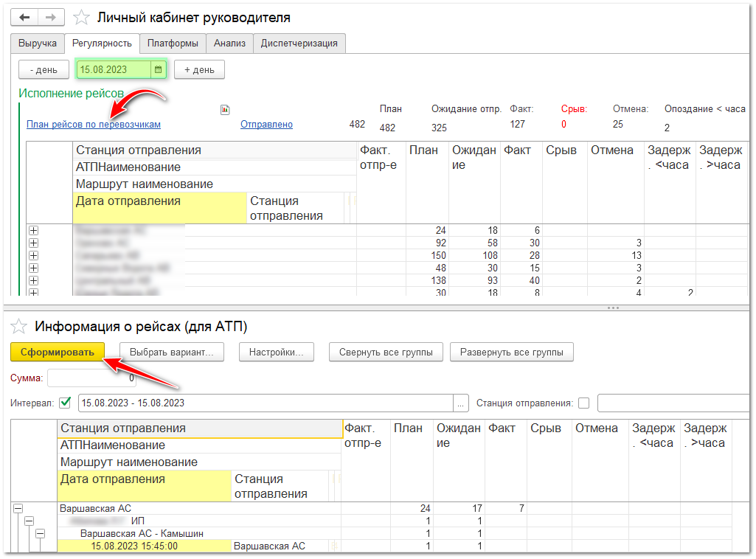
Task: Click into the Сумма input field
Action: pos(91,378)
